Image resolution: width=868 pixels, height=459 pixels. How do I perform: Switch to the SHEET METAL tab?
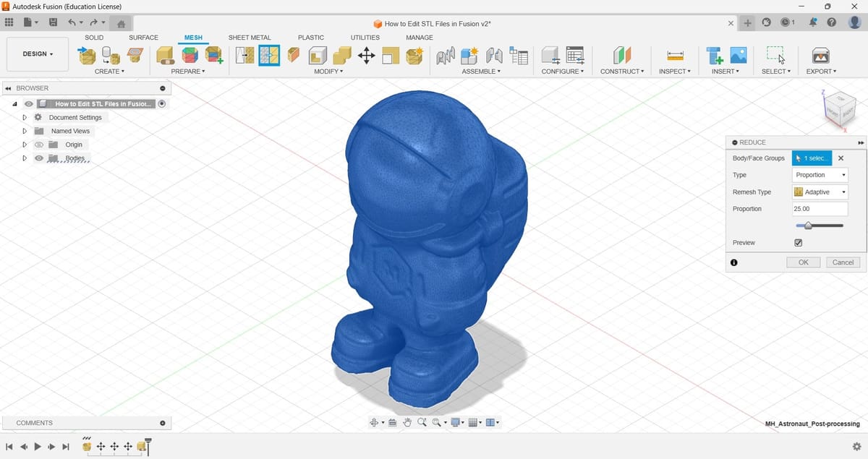(250, 38)
